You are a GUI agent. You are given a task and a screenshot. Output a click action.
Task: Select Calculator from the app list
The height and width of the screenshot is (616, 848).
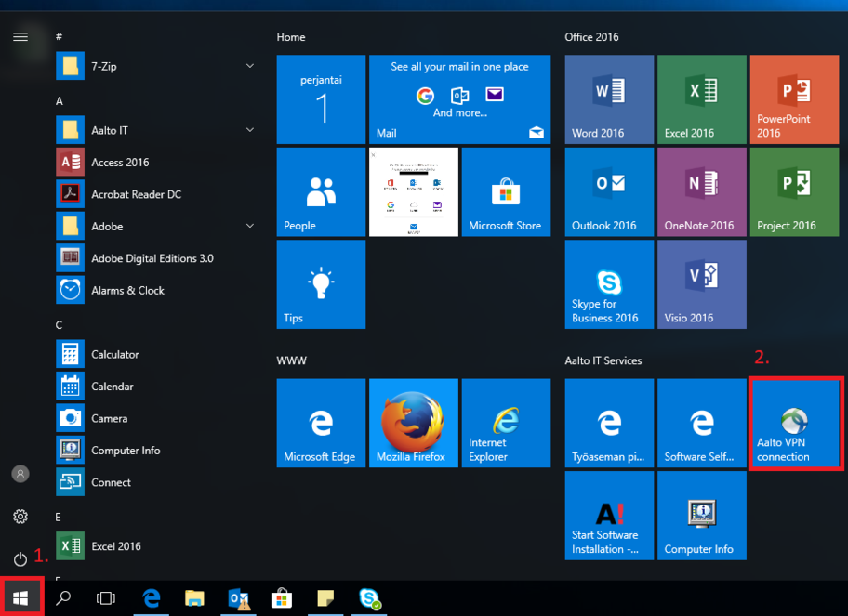pos(114,354)
